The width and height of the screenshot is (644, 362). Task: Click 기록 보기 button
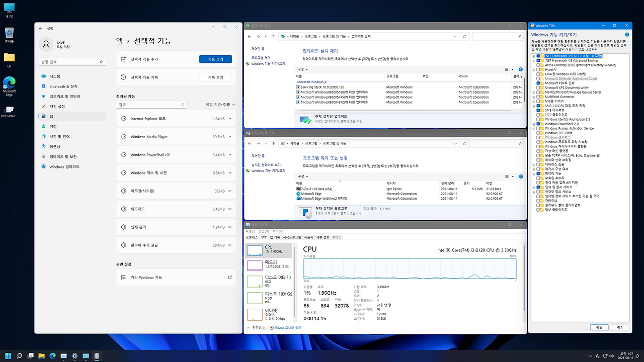(x=215, y=77)
